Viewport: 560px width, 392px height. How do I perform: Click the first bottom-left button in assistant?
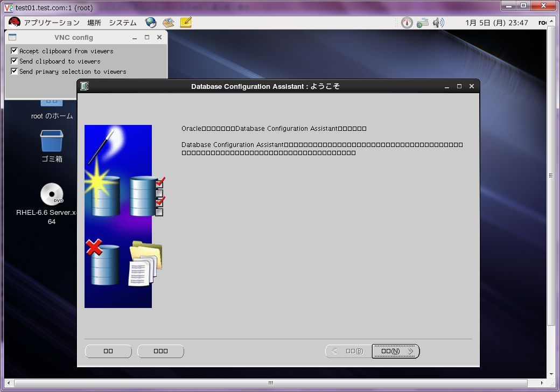tap(108, 351)
